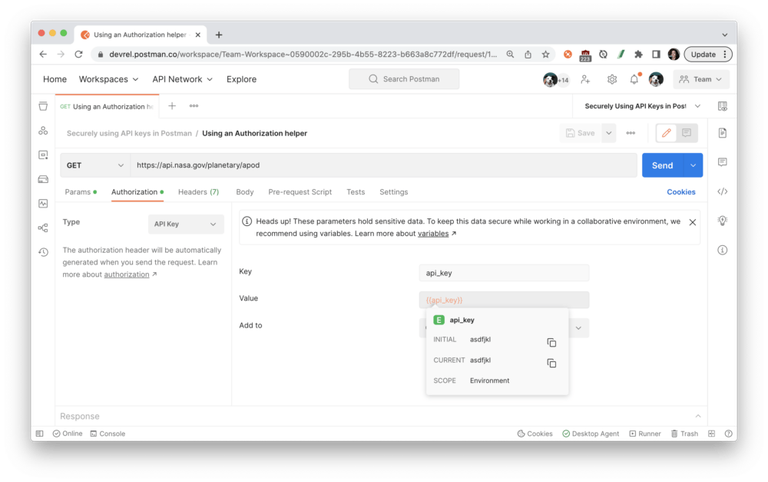Click the Update browser button
Image resolution: width=768 pixels, height=482 pixels.
click(708, 54)
